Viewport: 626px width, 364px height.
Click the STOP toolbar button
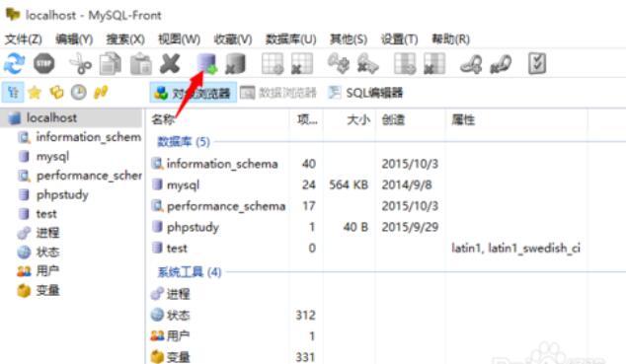click(x=43, y=64)
